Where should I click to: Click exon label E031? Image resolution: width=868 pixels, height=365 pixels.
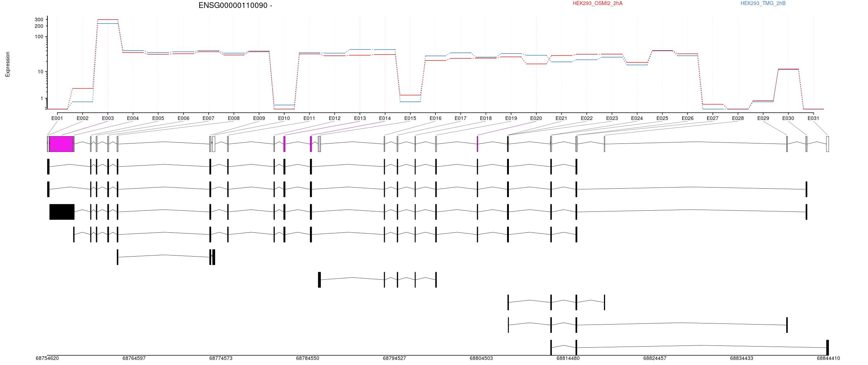coord(813,118)
